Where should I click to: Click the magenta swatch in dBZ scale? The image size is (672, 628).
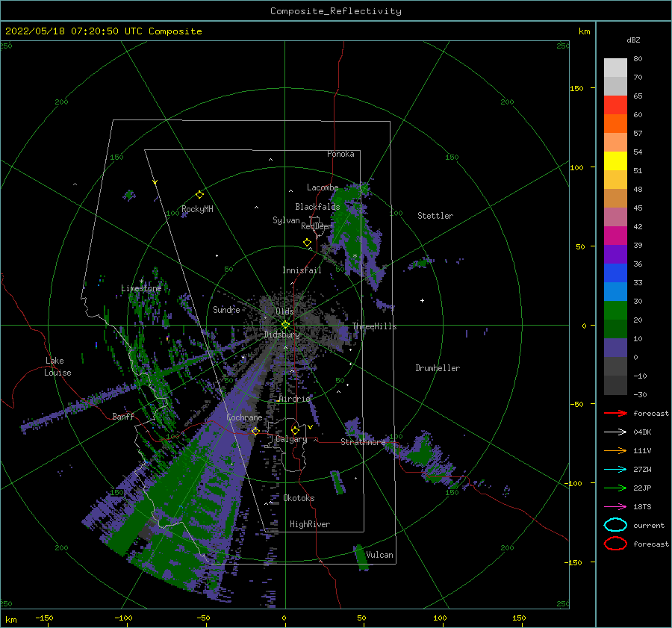(615, 235)
